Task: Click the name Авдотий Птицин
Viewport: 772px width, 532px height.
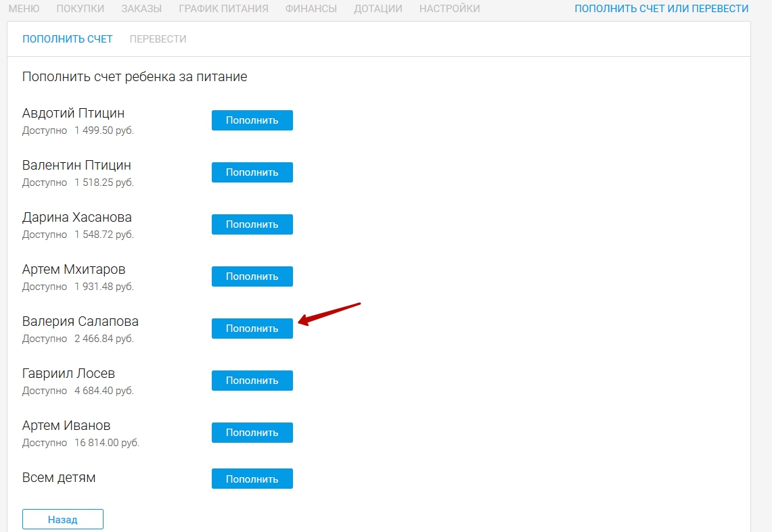Action: coord(73,113)
